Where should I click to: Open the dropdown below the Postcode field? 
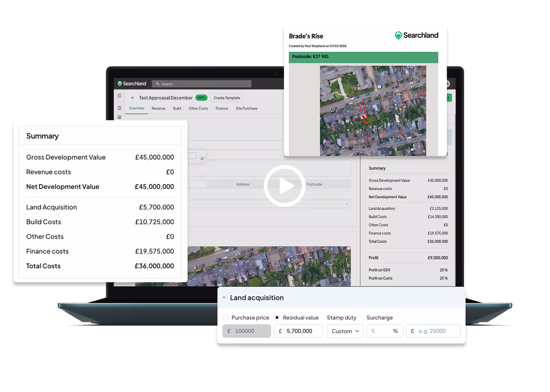click(x=347, y=204)
